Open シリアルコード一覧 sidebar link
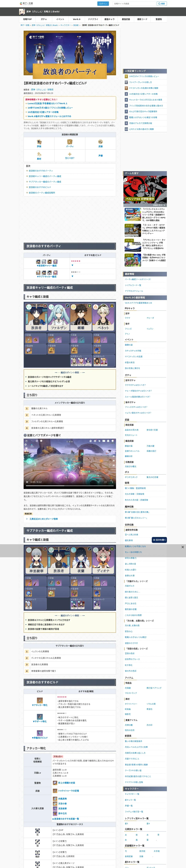The image size is (186, 868). tap(133, 285)
